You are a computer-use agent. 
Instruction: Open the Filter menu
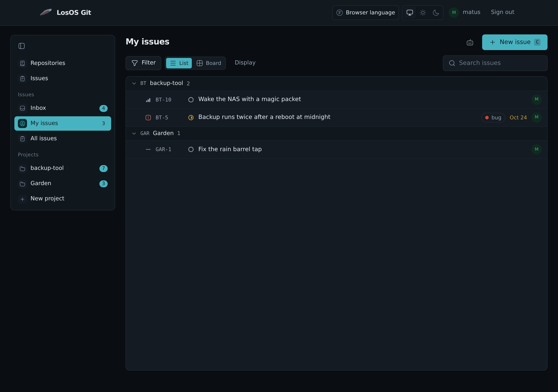tap(143, 63)
